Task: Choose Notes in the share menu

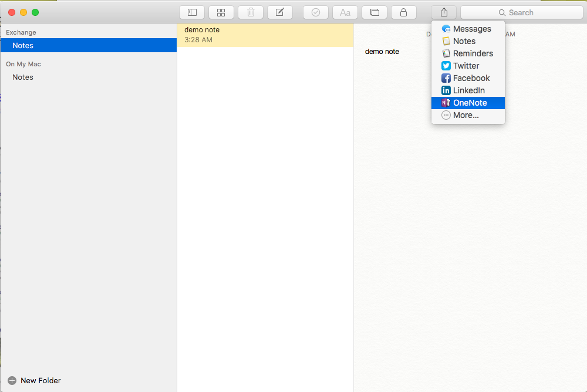Action: [468, 41]
